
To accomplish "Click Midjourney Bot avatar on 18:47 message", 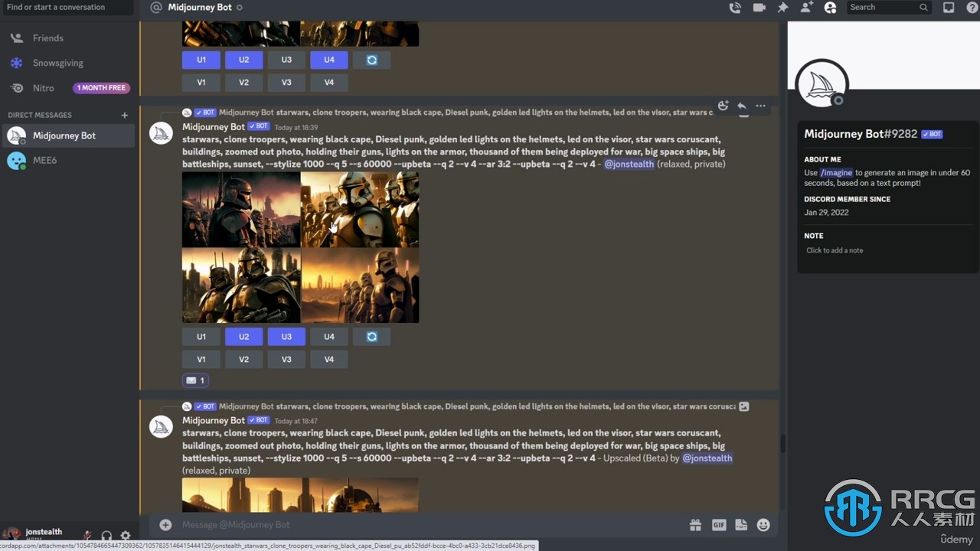I will (x=161, y=427).
